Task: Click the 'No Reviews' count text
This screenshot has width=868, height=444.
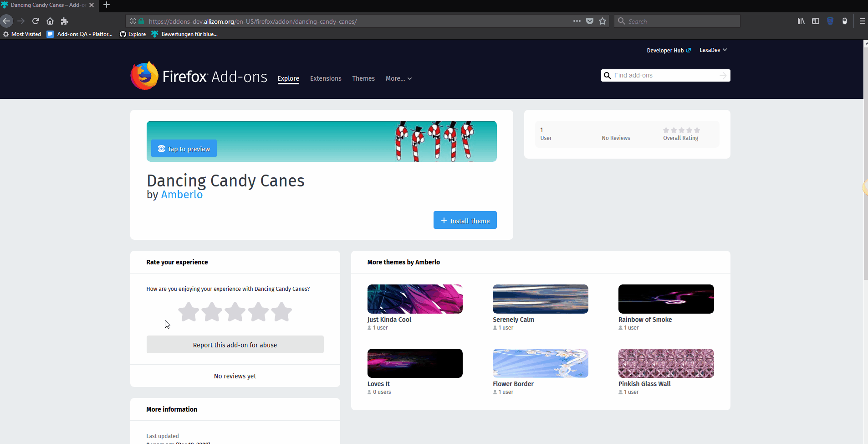Action: 616,138
